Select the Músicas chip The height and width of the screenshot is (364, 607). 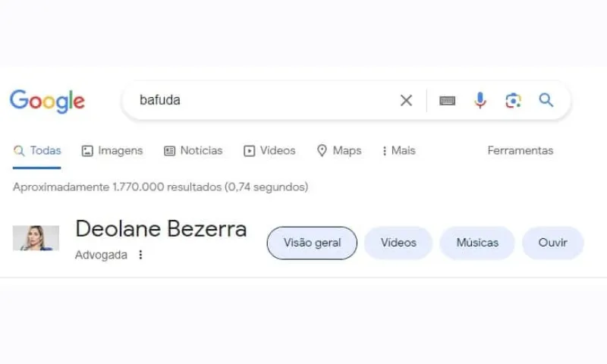point(477,243)
